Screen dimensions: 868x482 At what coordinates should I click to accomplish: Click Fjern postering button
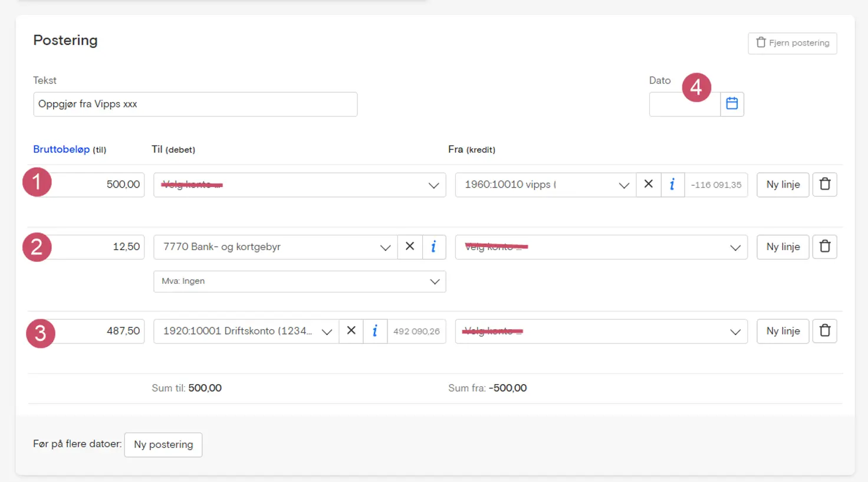[792, 43]
